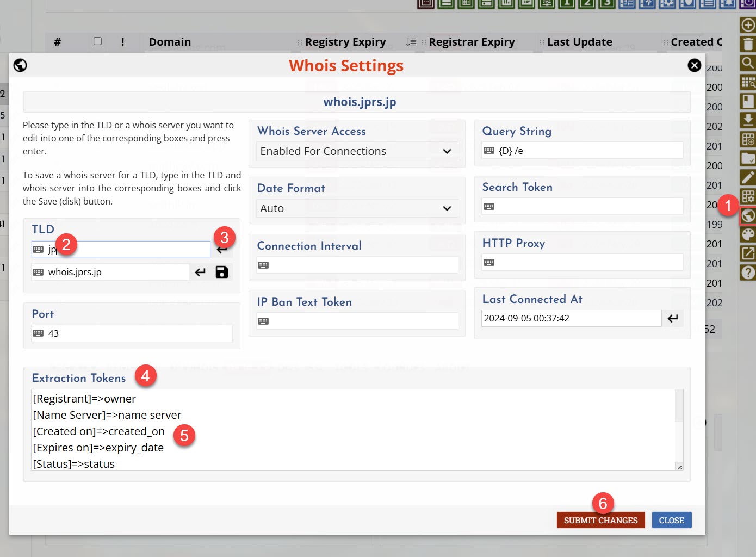Click the [Expires on]=>expiry_date line
The width and height of the screenshot is (756, 557).
(x=98, y=448)
